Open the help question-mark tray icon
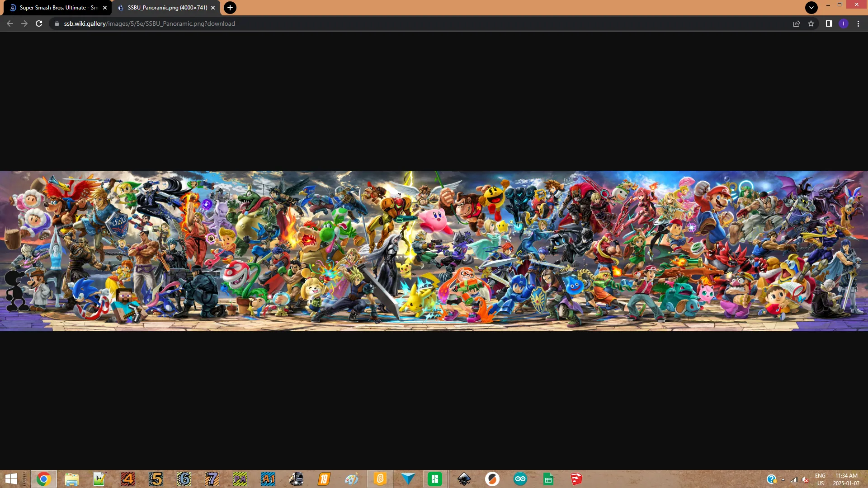Image resolution: width=868 pixels, height=488 pixels. [771, 479]
